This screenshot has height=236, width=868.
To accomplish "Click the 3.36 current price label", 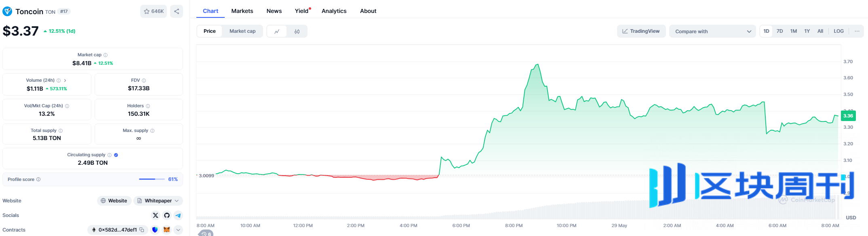I will point(848,116).
